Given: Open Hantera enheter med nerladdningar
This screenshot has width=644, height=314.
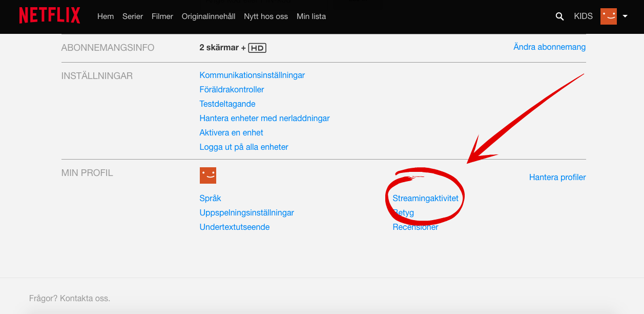Looking at the screenshot, I should point(265,118).
